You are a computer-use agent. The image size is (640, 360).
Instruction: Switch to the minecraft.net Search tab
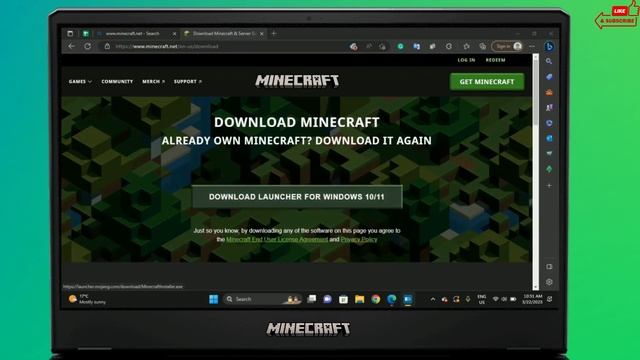point(133,33)
